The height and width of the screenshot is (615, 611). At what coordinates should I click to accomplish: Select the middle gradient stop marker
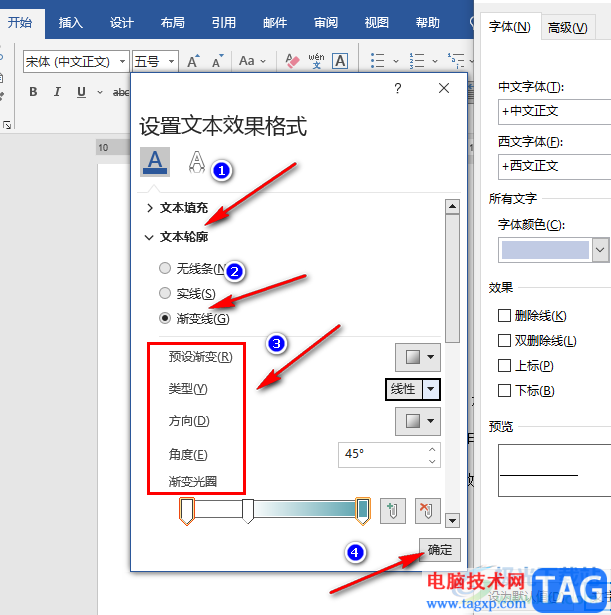pos(248,511)
